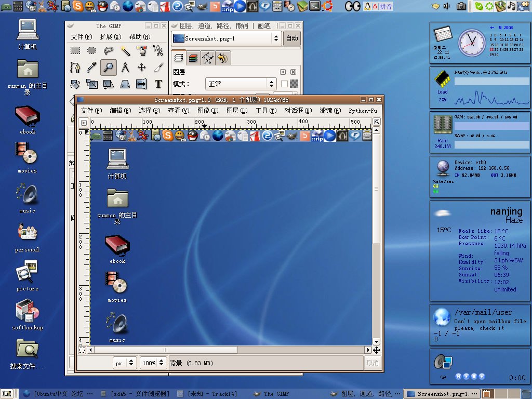Open the px unit dropdown in status bar
This screenshot has height=399, width=532.
click(125, 363)
